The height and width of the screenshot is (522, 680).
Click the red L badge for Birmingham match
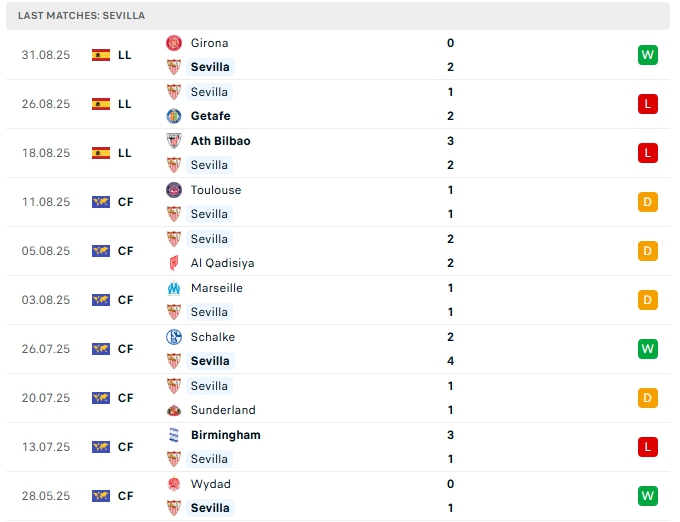coord(647,447)
